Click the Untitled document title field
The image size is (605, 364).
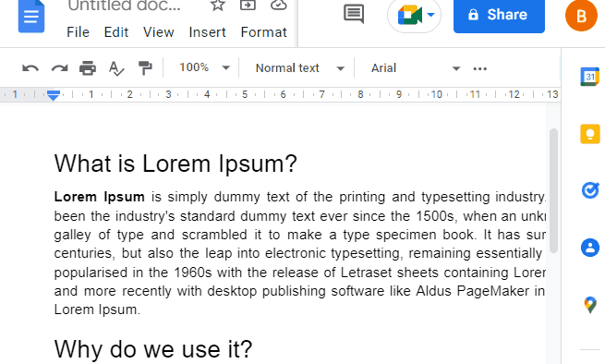tap(125, 6)
